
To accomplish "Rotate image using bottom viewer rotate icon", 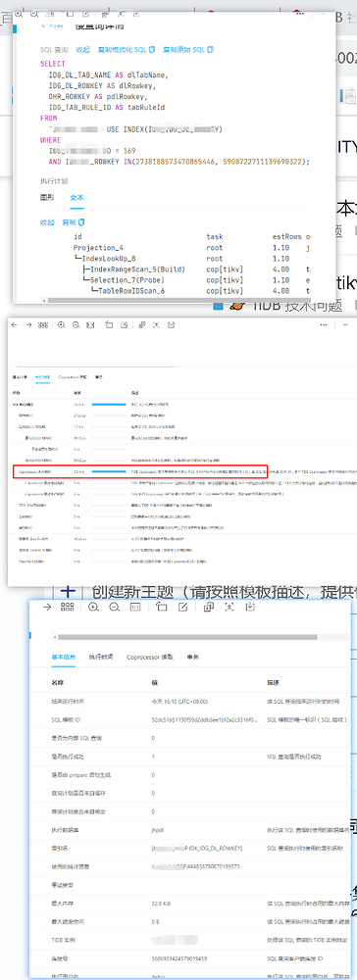I will 162,608.
